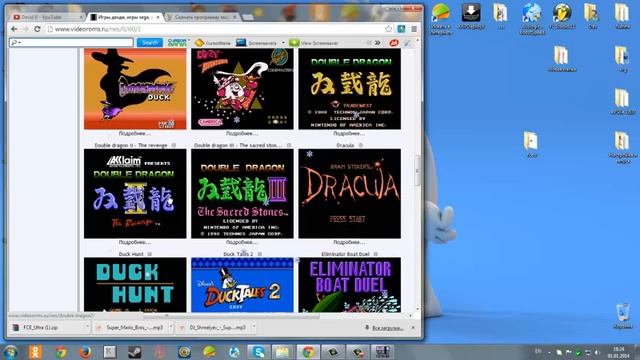Screen dimensions: 640x360
Task: Open Steam from the taskbar
Action: 134,352
